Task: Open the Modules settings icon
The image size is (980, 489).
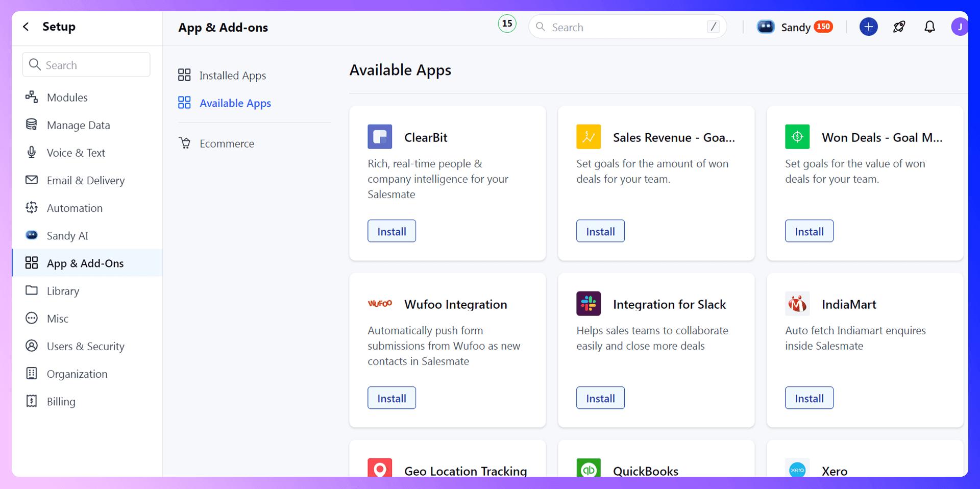Action: [x=32, y=96]
